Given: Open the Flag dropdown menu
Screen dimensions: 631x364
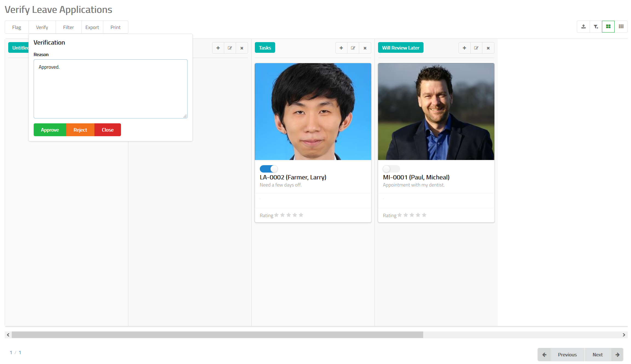Looking at the screenshot, I should coord(16,27).
